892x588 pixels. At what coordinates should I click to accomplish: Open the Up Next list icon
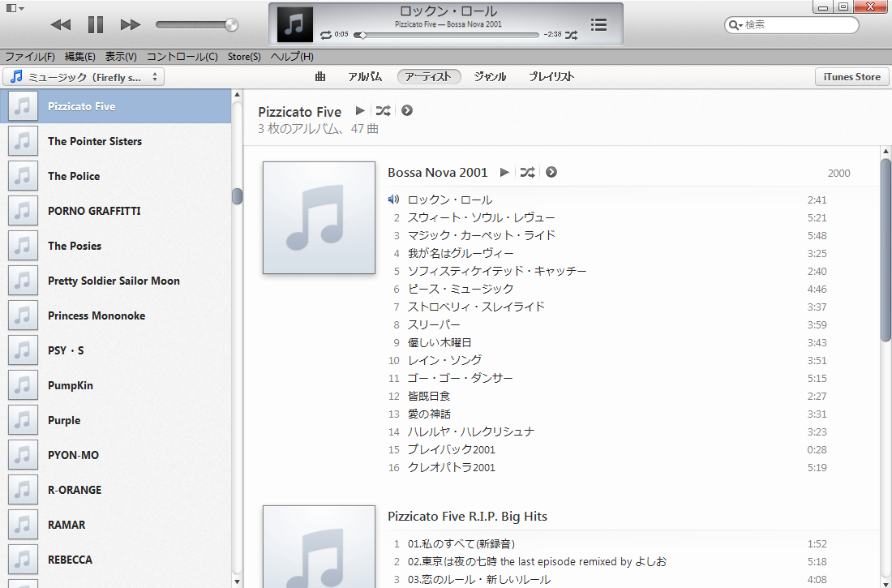click(598, 24)
